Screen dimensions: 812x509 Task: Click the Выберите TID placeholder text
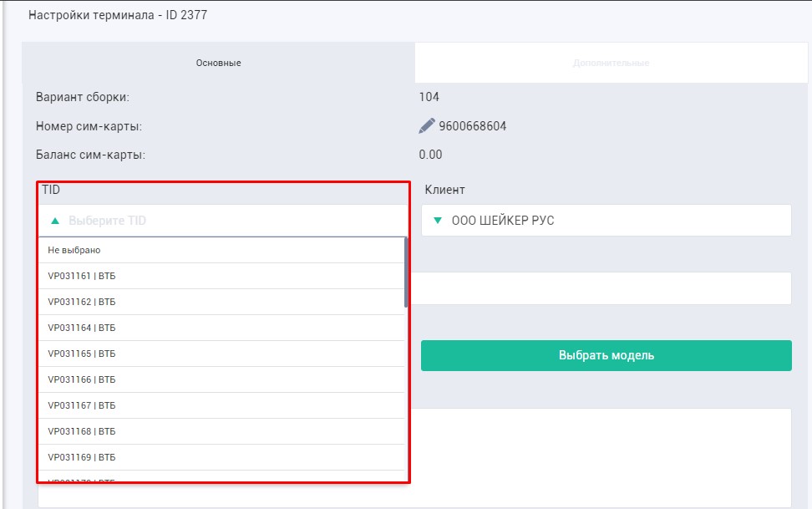[107, 221]
